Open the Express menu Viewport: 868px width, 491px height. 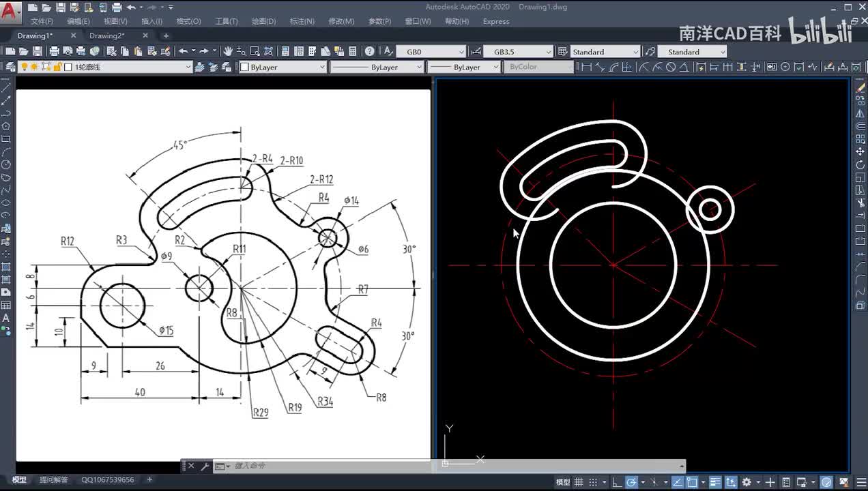(496, 21)
